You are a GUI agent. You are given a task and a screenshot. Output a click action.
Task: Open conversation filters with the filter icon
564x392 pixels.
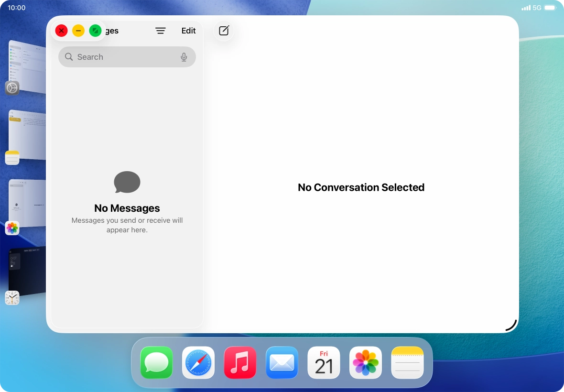161,31
